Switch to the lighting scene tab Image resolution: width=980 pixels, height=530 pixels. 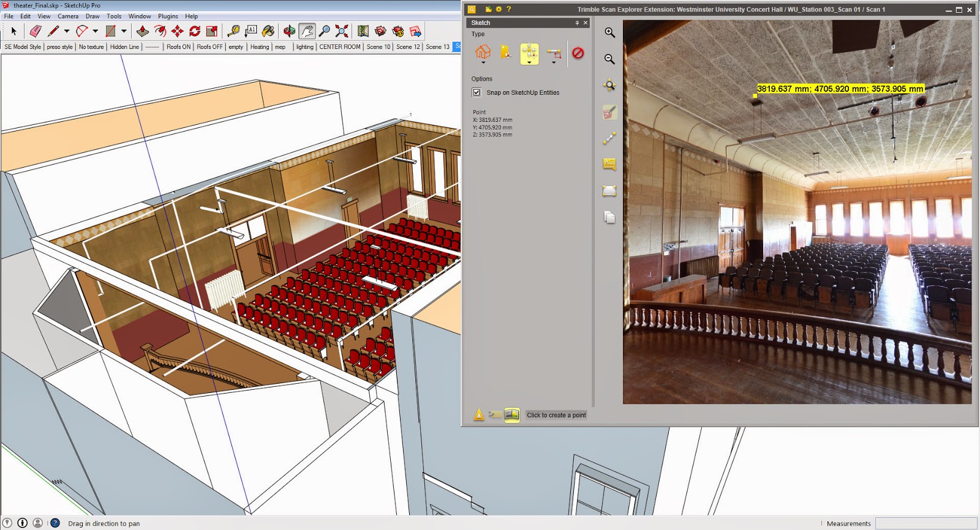click(304, 47)
